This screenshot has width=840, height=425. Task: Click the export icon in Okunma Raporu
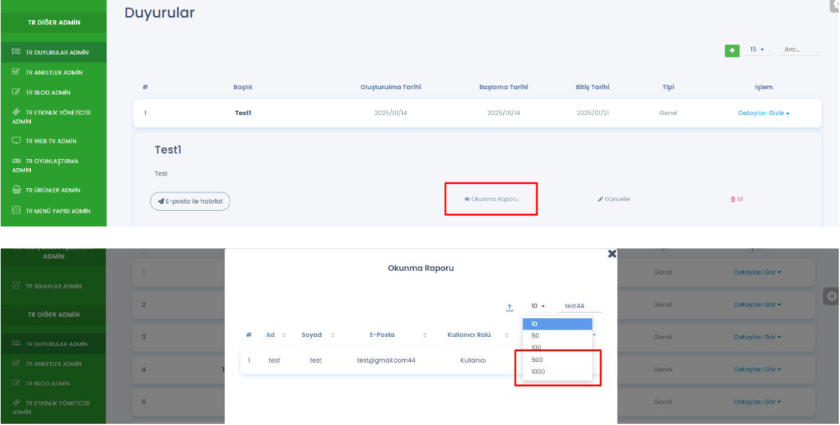tap(508, 307)
